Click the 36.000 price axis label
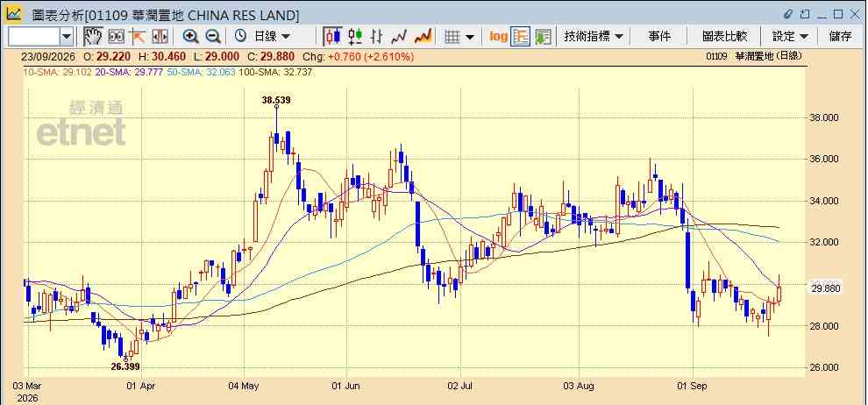The image size is (868, 405). (x=825, y=159)
